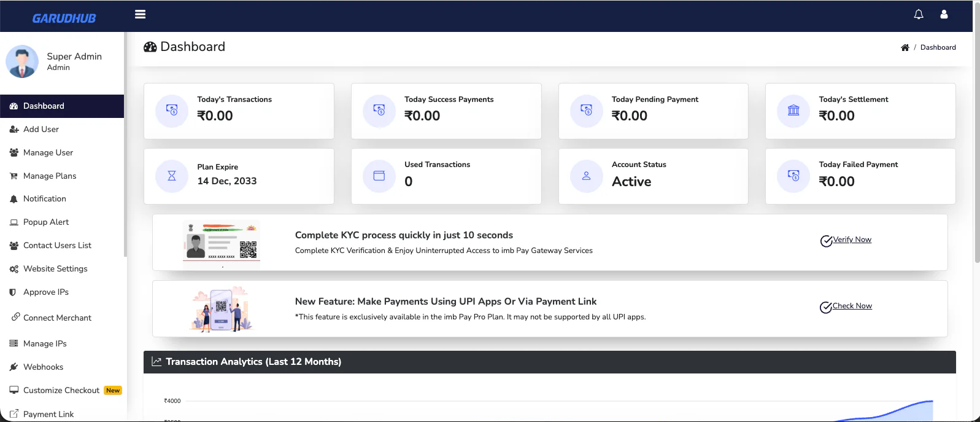The height and width of the screenshot is (422, 980).
Task: Click the Plan Expire hourglass icon
Action: pos(172,176)
